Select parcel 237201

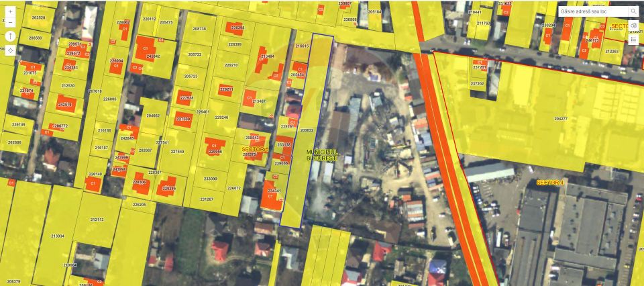(480, 67)
